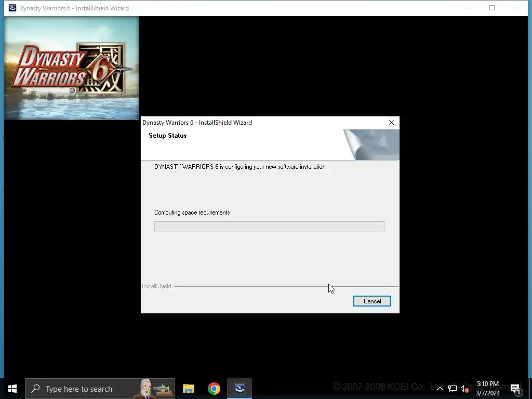Screen dimensions: 532x399
Task: Cancel the Dynasty Warriors 6 installation
Action: [x=372, y=301]
